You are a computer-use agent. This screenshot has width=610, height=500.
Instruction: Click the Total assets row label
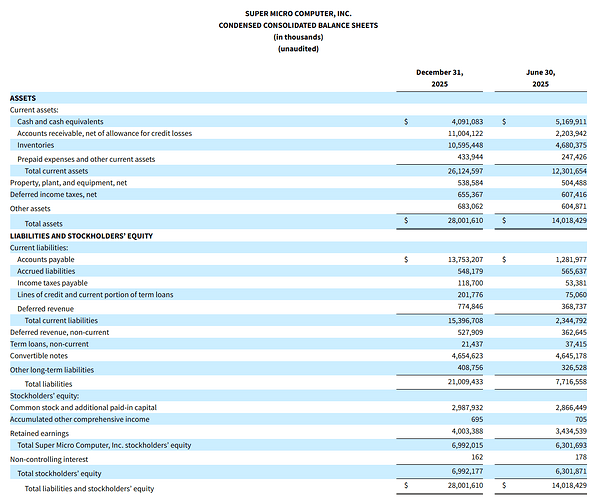pyautogui.click(x=44, y=224)
